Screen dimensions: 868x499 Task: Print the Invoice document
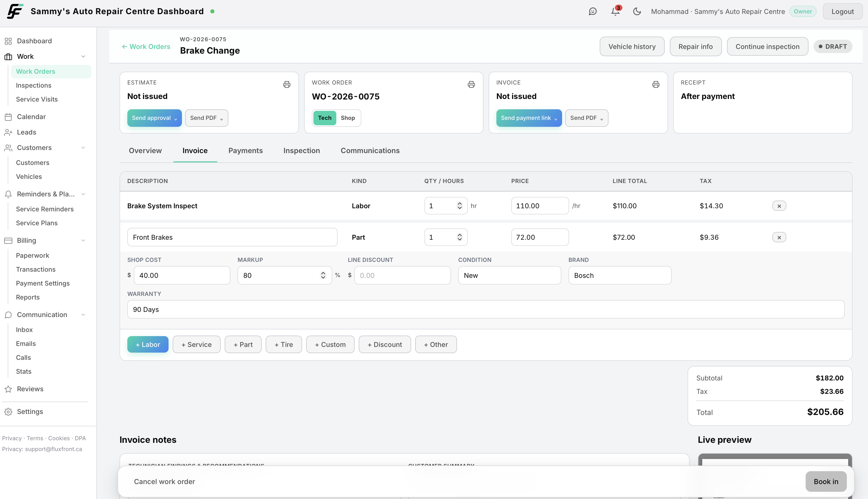click(x=656, y=84)
